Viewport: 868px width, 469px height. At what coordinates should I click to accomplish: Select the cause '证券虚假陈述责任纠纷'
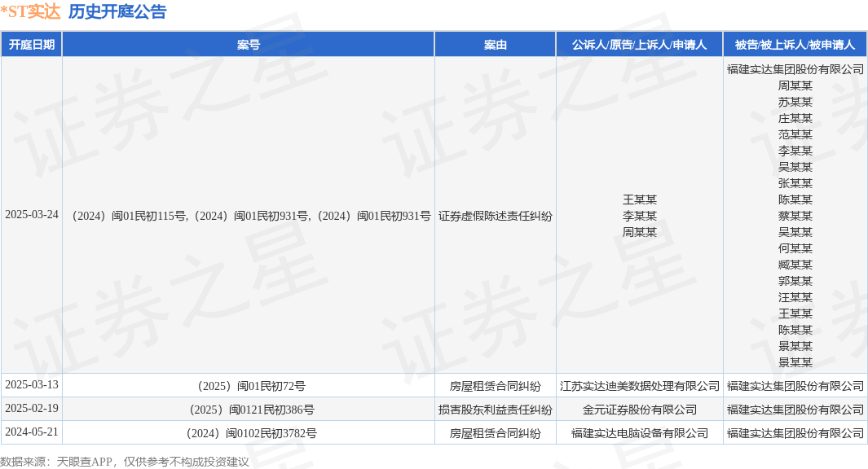coord(495,217)
